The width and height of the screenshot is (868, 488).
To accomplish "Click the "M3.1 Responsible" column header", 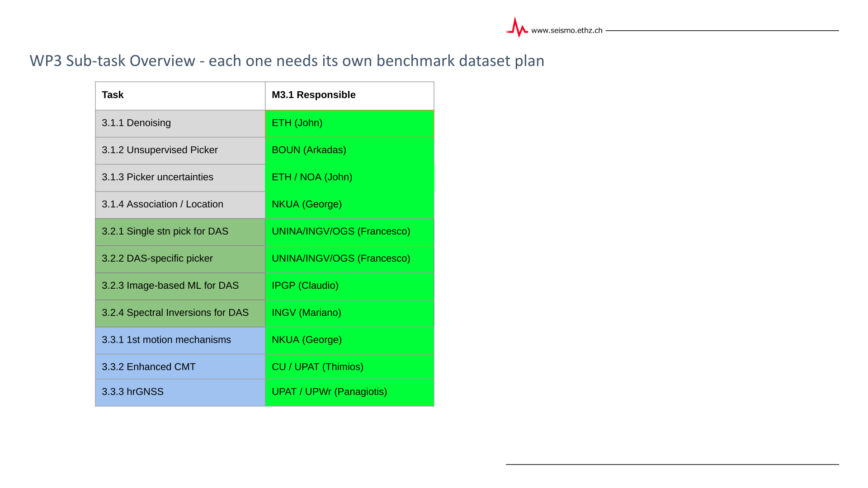I will (349, 96).
